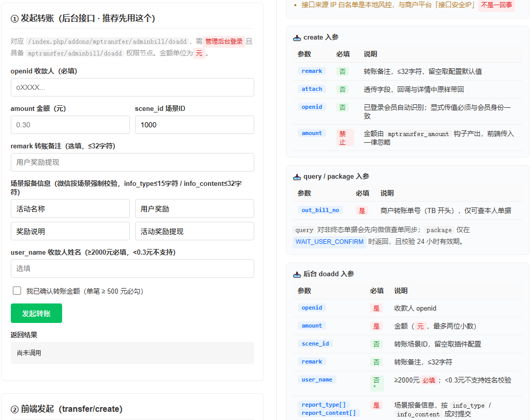Click the package code tag in the note
The width and height of the screenshot is (531, 420).
(x=439, y=231)
